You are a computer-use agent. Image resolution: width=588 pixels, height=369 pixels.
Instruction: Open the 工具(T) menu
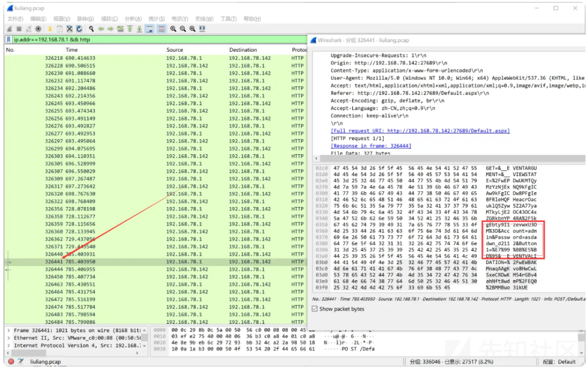click(x=228, y=19)
